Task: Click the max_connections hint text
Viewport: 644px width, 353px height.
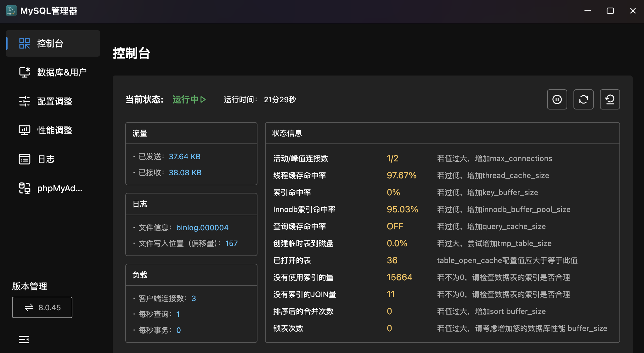Action: click(494, 158)
